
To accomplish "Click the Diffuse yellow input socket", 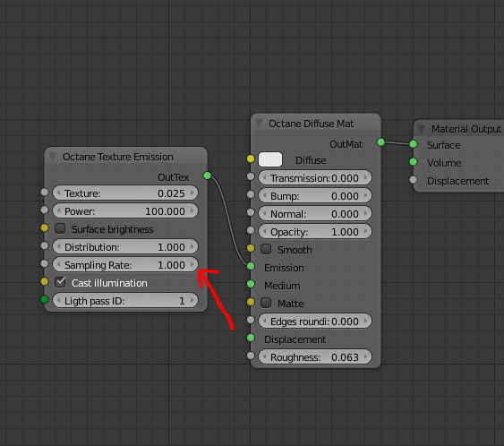I will pos(251,159).
